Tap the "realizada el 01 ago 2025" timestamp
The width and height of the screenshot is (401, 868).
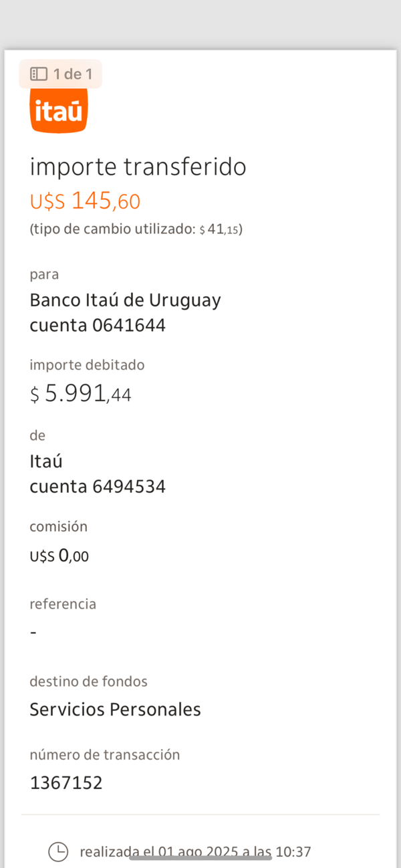(x=195, y=851)
